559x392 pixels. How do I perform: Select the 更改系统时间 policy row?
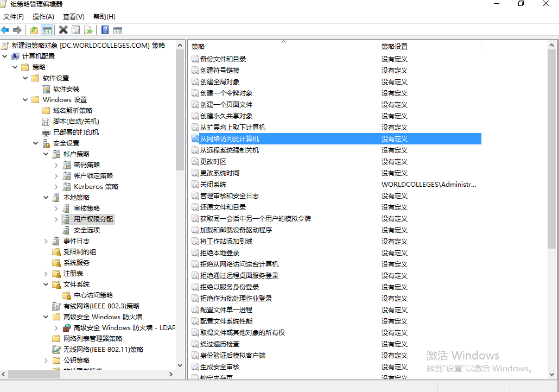tap(335, 173)
